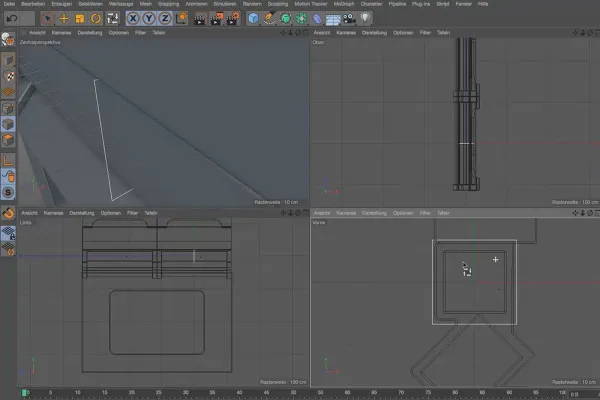The image size is (600, 400).
Task: Select the Move tool cross icon
Action: click(64, 18)
